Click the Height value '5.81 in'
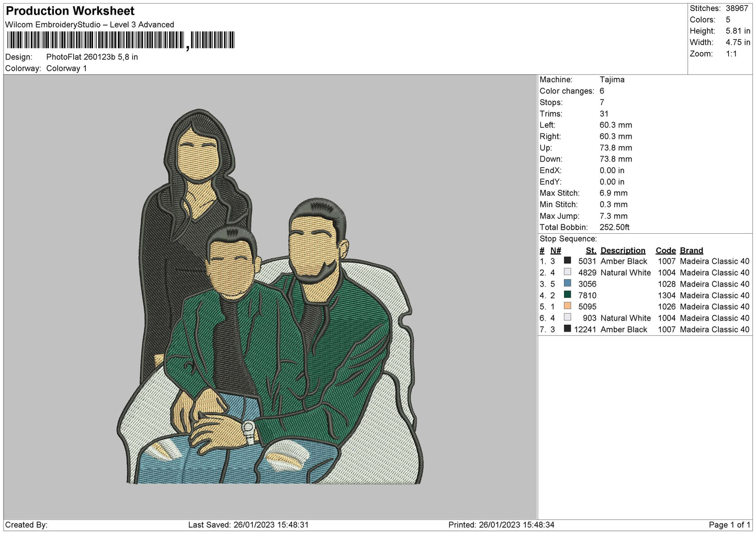Screen dimensions: 756x534 click(x=738, y=31)
